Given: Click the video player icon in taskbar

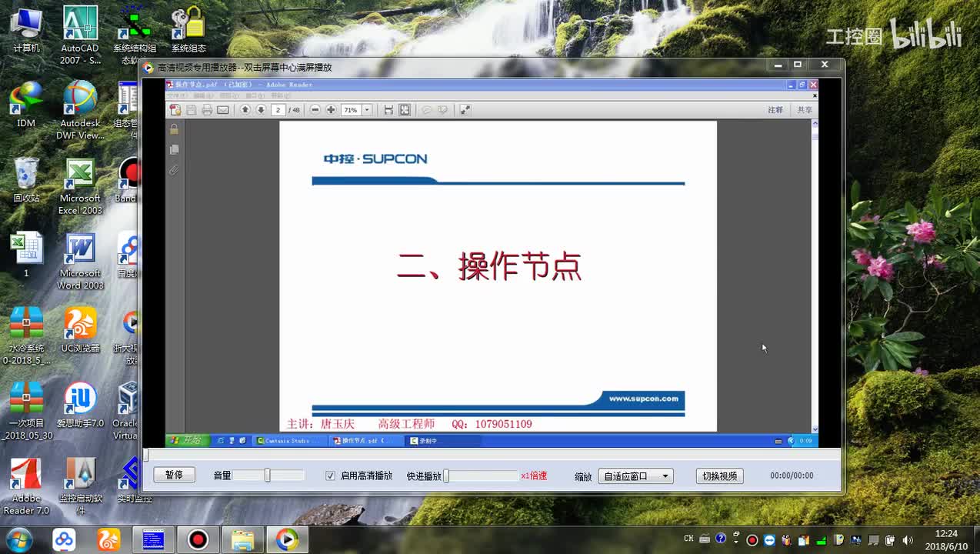Looking at the screenshot, I should tap(287, 539).
